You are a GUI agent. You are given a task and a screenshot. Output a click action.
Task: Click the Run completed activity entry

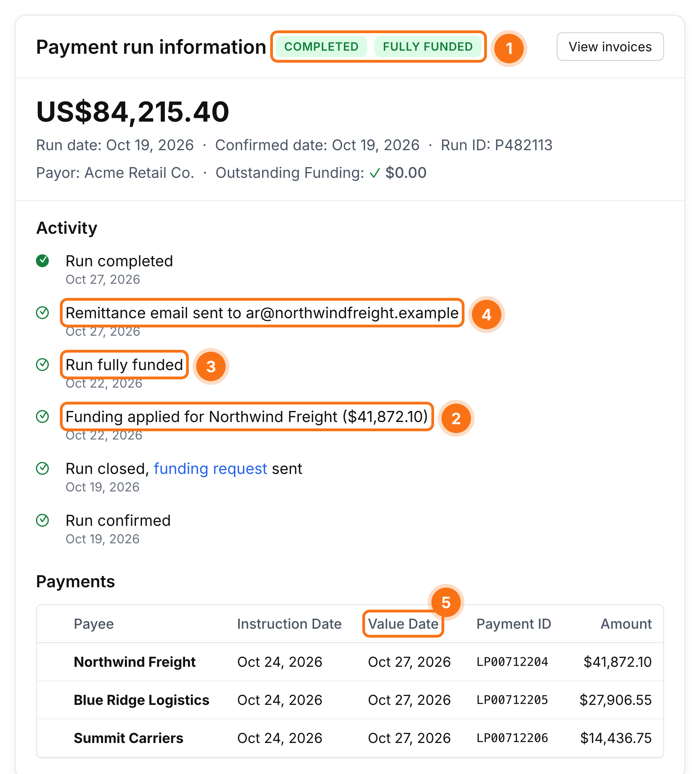pyautogui.click(x=119, y=261)
